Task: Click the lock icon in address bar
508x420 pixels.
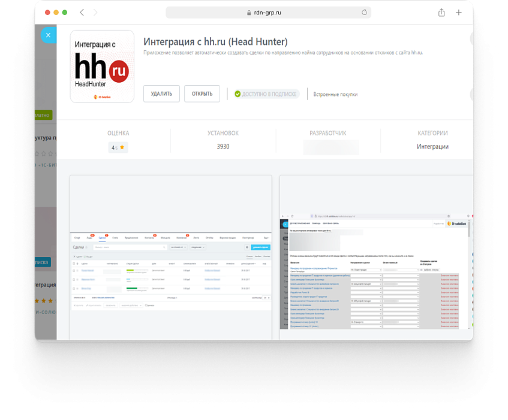Action: coord(249,13)
